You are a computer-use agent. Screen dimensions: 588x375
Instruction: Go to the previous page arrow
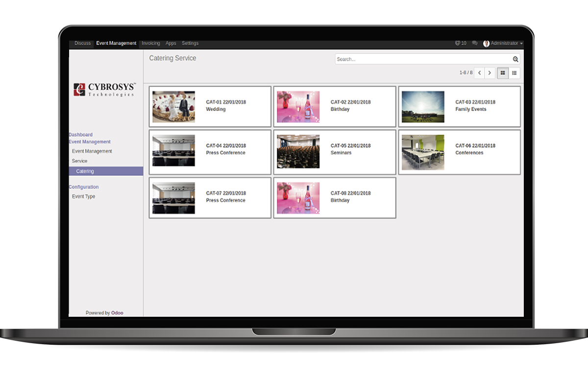(480, 73)
